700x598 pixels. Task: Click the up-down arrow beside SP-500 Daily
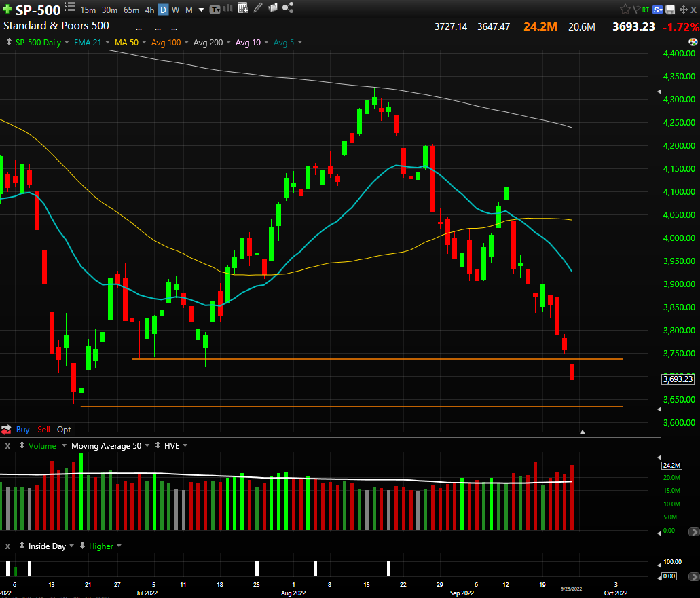[8, 42]
